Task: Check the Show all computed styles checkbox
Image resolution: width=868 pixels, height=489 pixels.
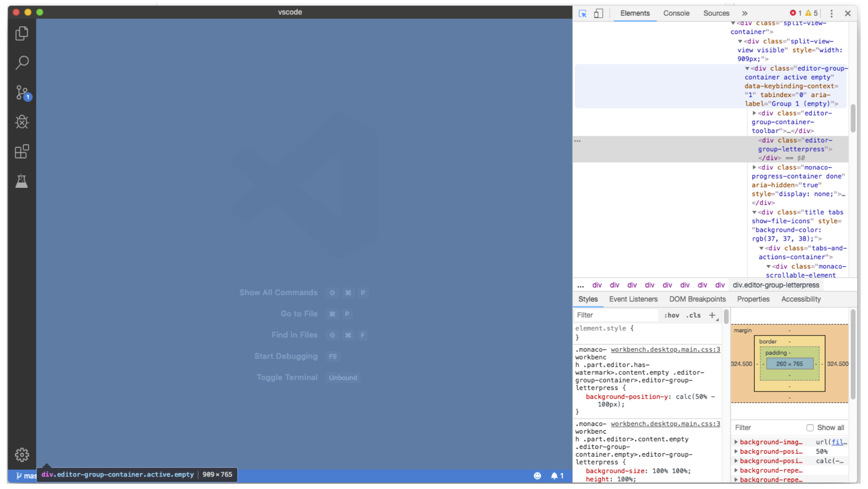Action: 811,427
